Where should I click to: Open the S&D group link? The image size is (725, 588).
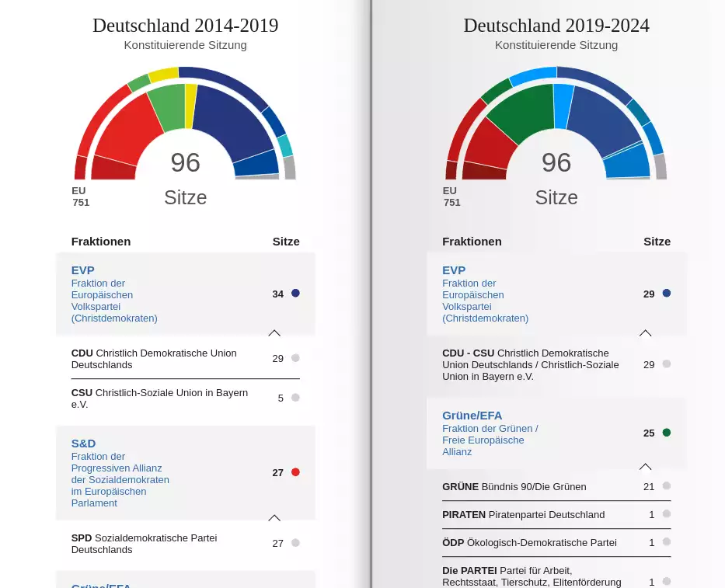coord(120,473)
